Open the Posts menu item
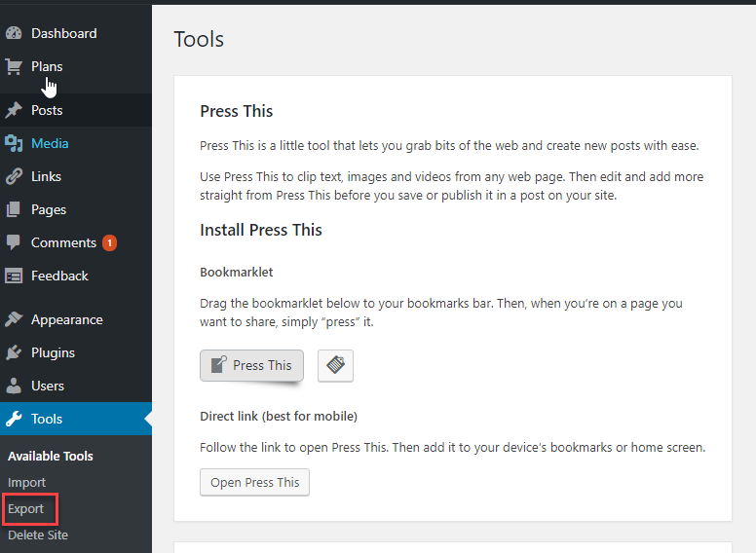 click(x=76, y=110)
